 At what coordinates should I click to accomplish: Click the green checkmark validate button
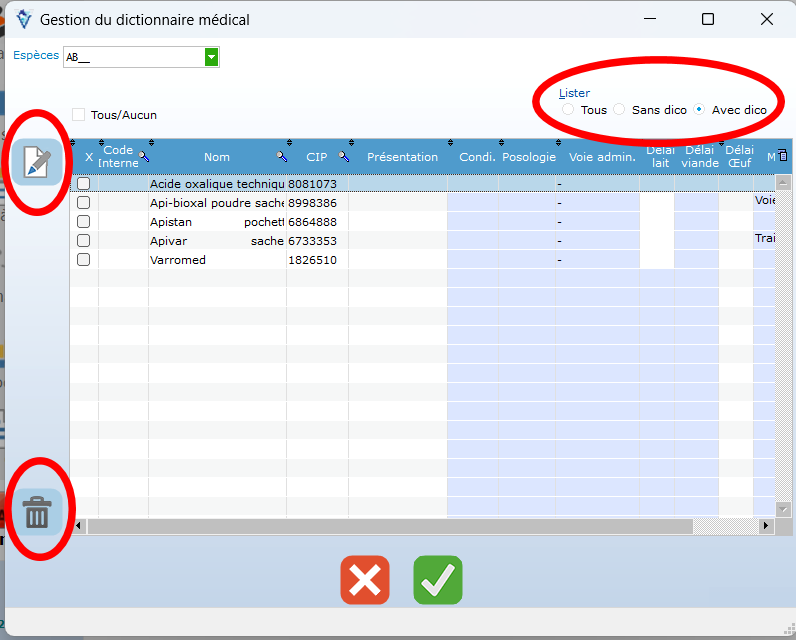click(438, 580)
